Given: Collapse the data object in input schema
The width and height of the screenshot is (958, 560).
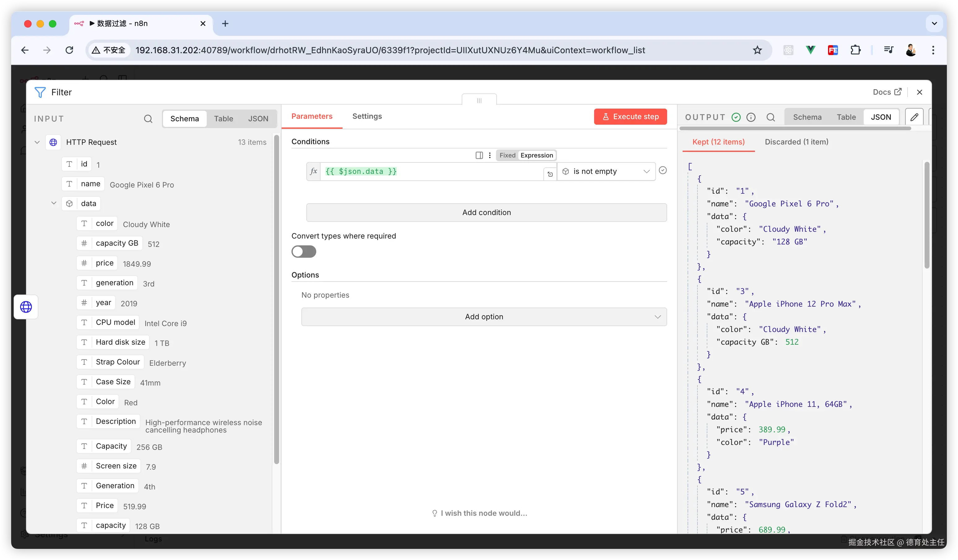Looking at the screenshot, I should click(x=54, y=203).
